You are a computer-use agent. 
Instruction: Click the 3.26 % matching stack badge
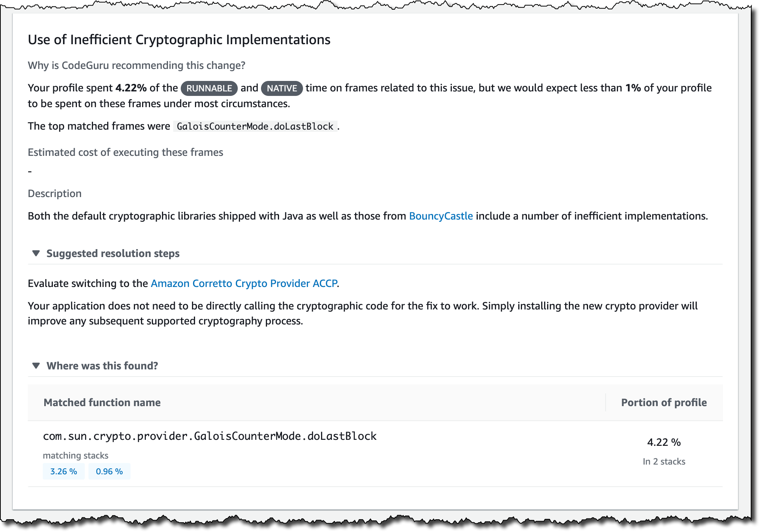[x=64, y=471]
